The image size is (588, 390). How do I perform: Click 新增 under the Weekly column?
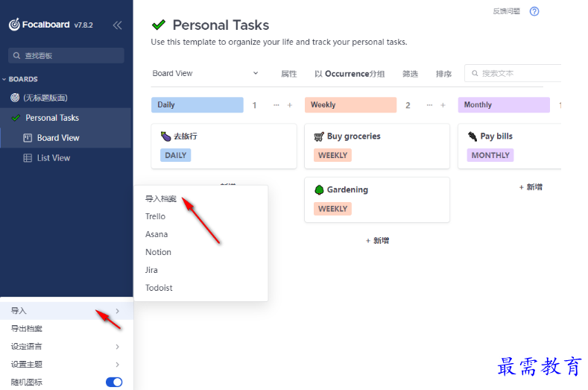[x=377, y=241]
